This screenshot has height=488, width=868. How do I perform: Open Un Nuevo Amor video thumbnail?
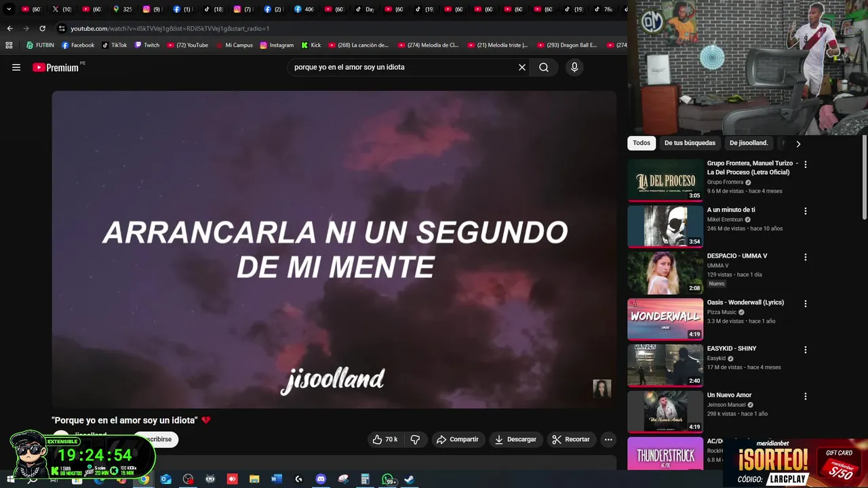coord(665,411)
